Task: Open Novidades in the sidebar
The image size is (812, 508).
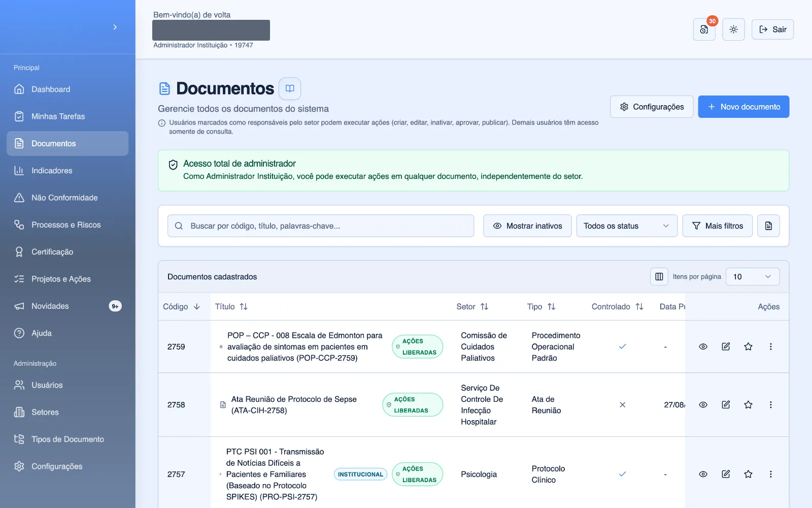Action: coord(67,306)
